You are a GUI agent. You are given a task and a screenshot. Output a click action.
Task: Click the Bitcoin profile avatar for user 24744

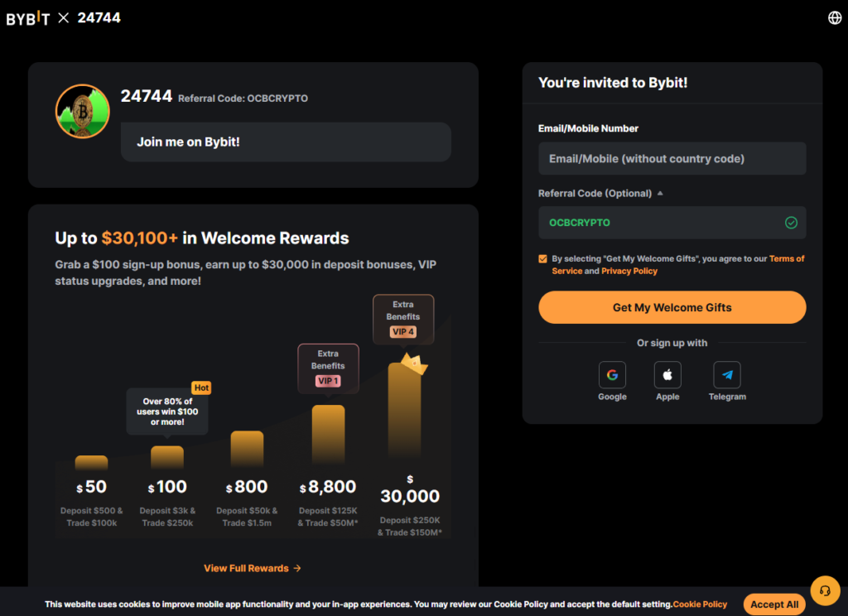click(82, 110)
